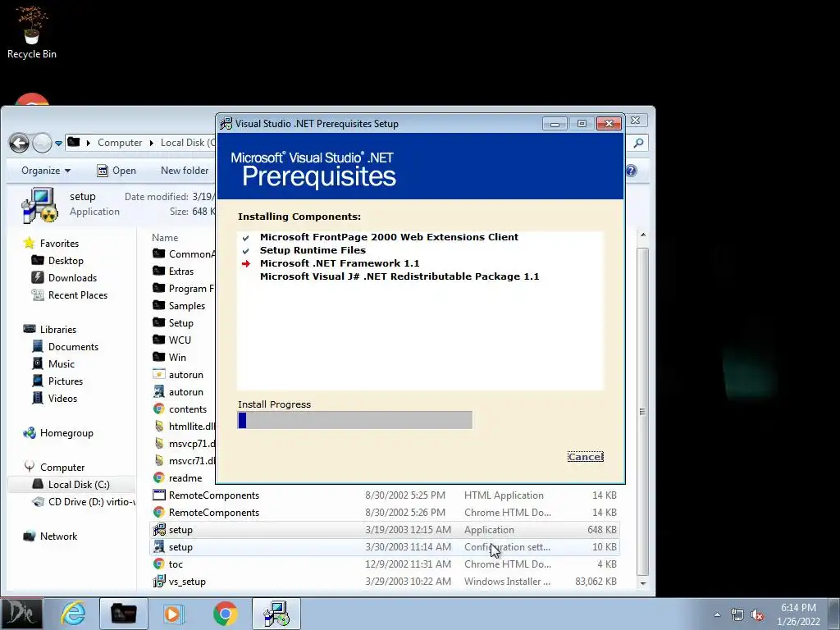Select CD Drive (D:) virtio in navigation pane

click(92, 502)
